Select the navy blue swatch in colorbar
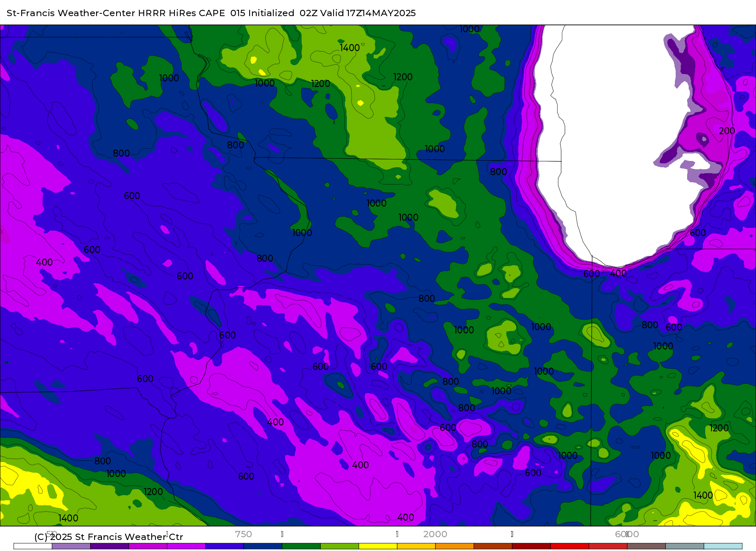 coord(263,546)
